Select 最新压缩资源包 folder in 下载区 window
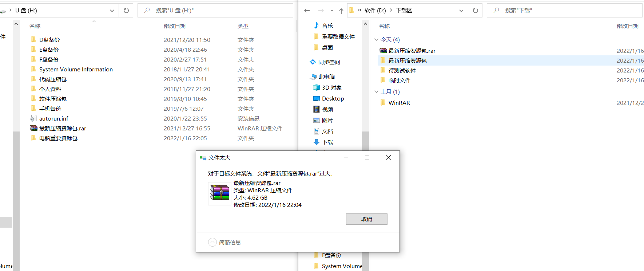The width and height of the screenshot is (644, 271). pos(408,60)
